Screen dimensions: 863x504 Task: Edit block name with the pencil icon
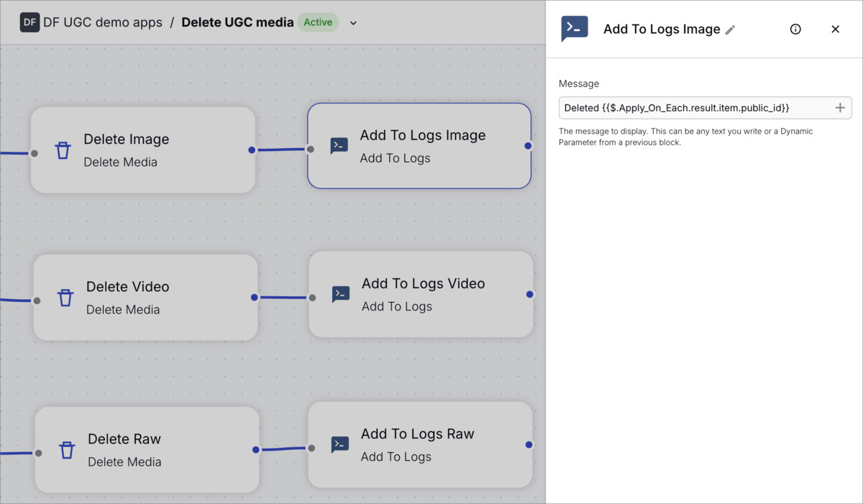(x=730, y=29)
